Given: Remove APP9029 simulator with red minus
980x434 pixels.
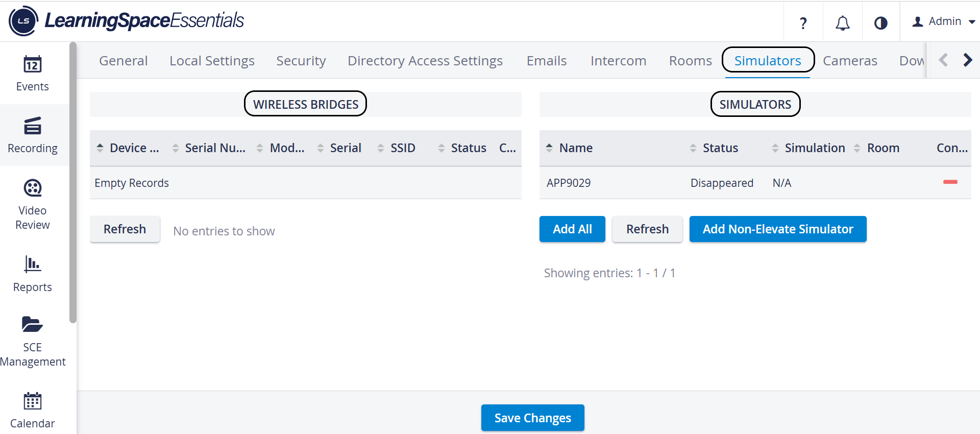Looking at the screenshot, I should point(950,182).
